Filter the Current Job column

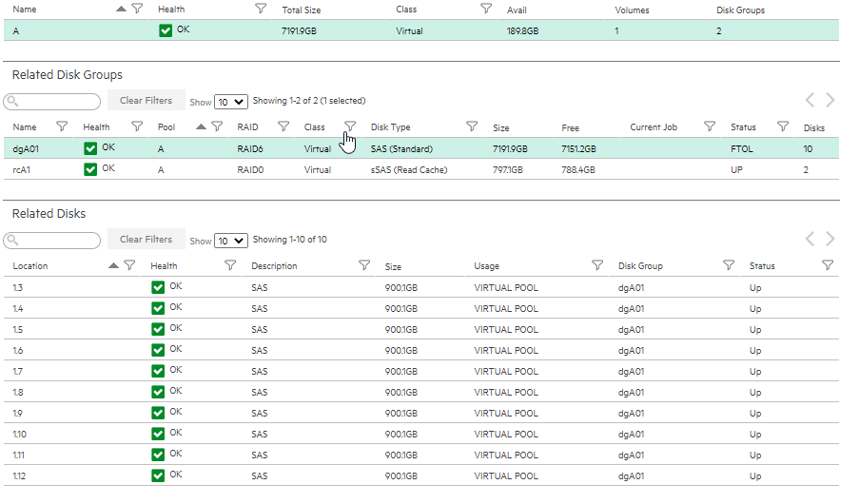[x=710, y=126]
